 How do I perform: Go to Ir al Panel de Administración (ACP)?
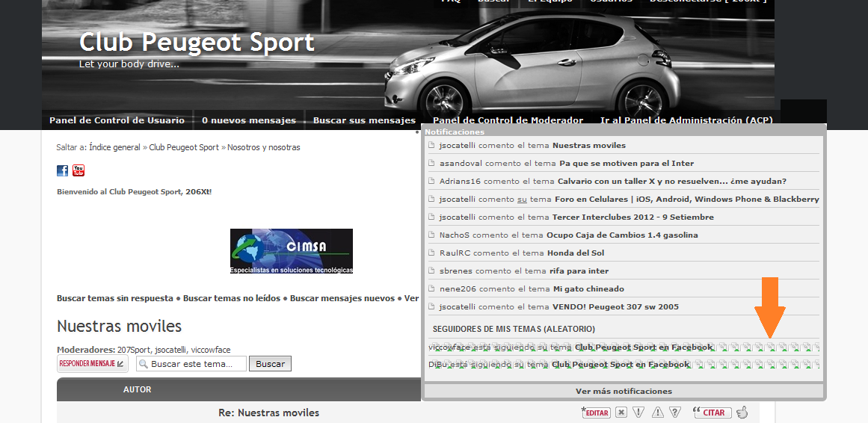click(x=686, y=120)
